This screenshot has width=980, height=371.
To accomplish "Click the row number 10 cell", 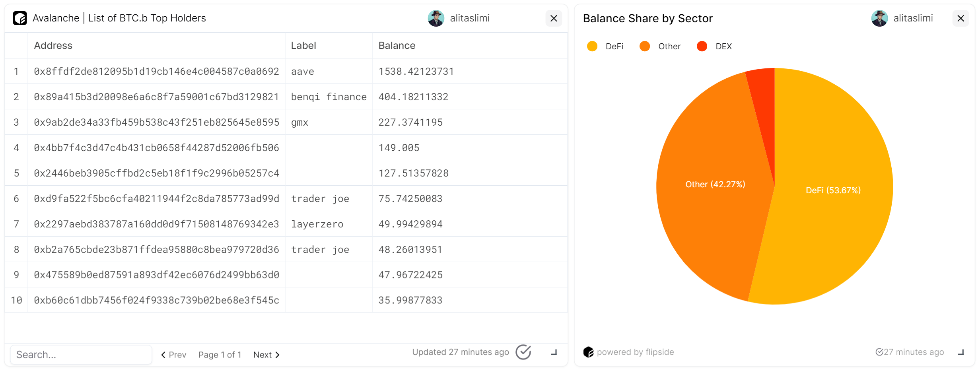I will pyautogui.click(x=16, y=300).
